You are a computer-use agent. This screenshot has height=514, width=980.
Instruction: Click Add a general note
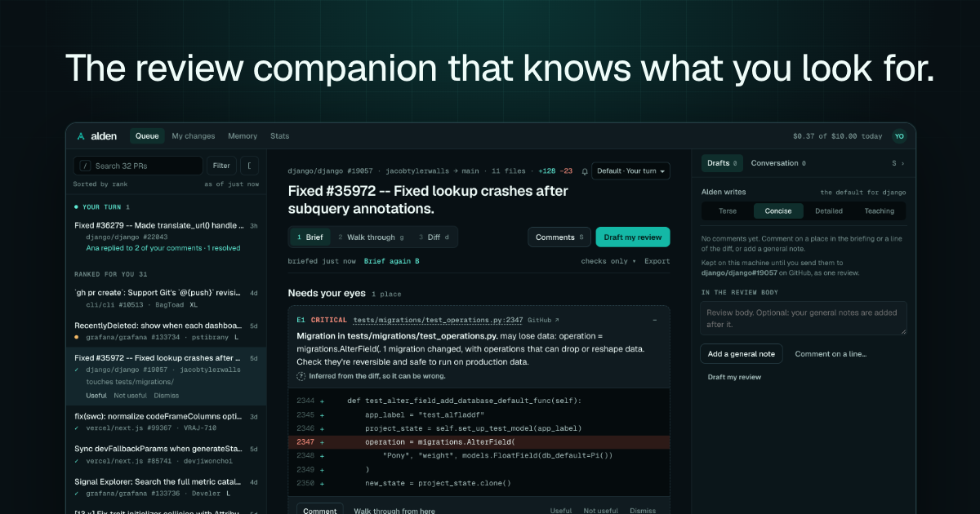coord(742,354)
